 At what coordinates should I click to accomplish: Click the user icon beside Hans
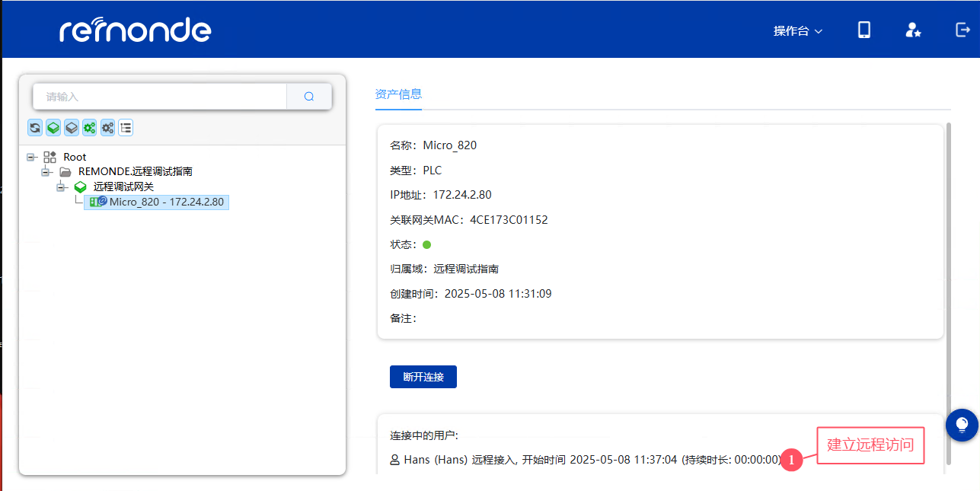pyautogui.click(x=395, y=460)
